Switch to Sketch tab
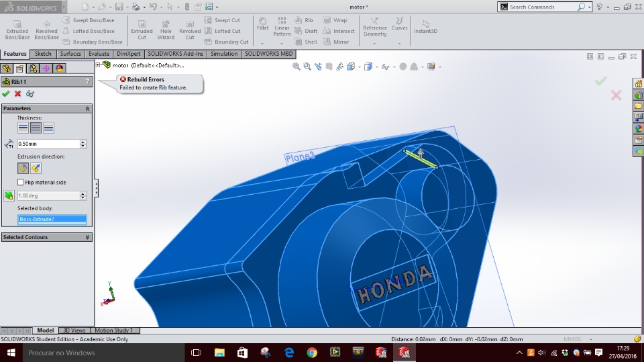The width and height of the screenshot is (644, 362). [43, 54]
